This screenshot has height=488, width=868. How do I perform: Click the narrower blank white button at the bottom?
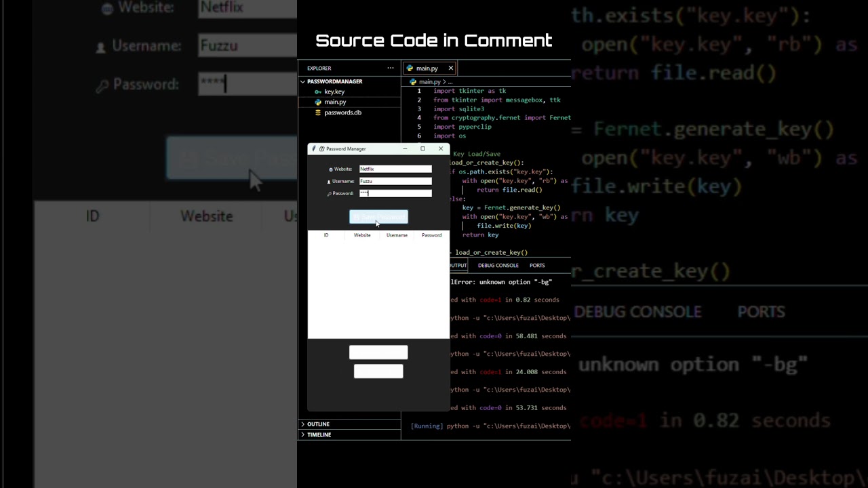tap(378, 371)
